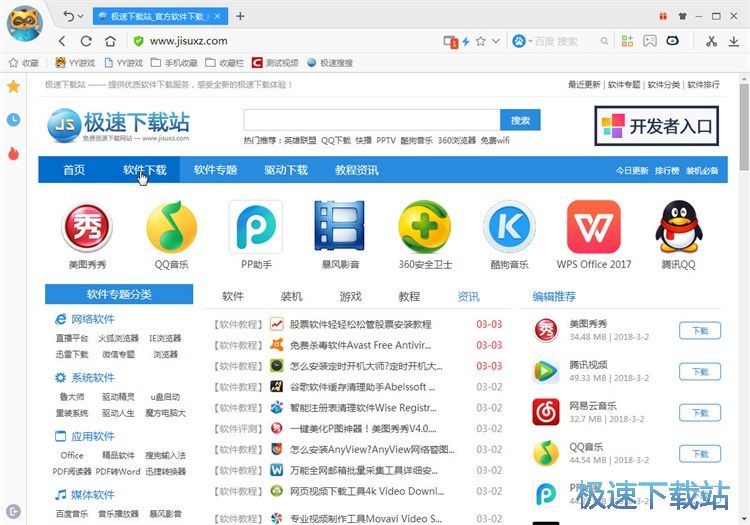Click the user avatar raccoon icon
Screen dimensions: 750x525
click(x=24, y=23)
